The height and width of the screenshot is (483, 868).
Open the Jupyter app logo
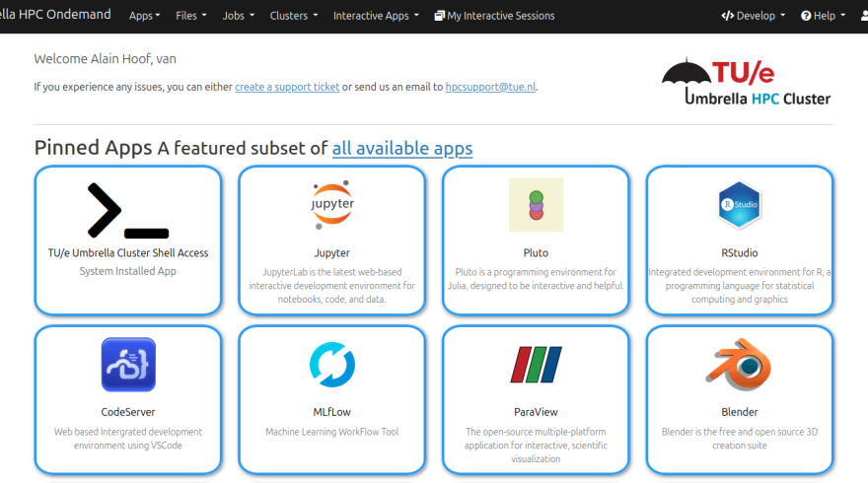point(332,205)
